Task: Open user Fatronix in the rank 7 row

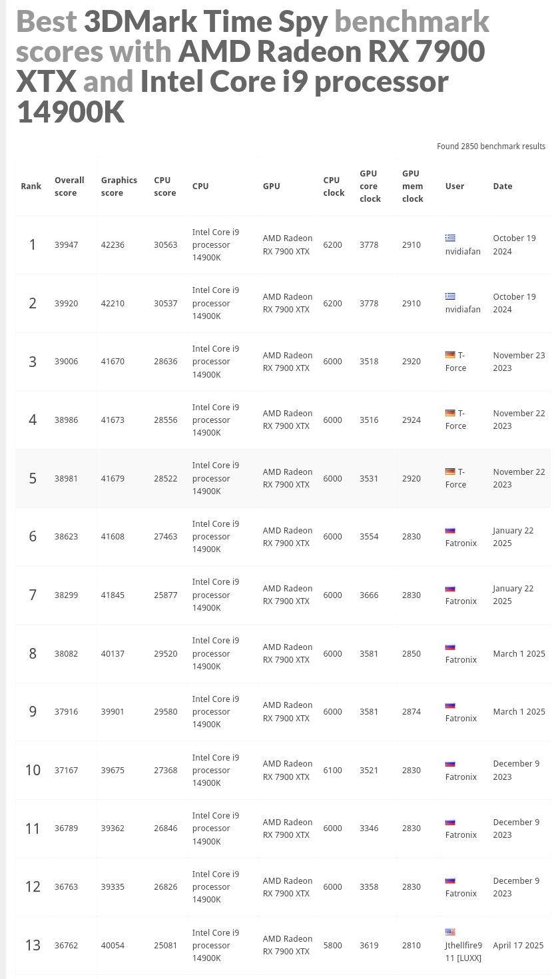Action: 461,601
